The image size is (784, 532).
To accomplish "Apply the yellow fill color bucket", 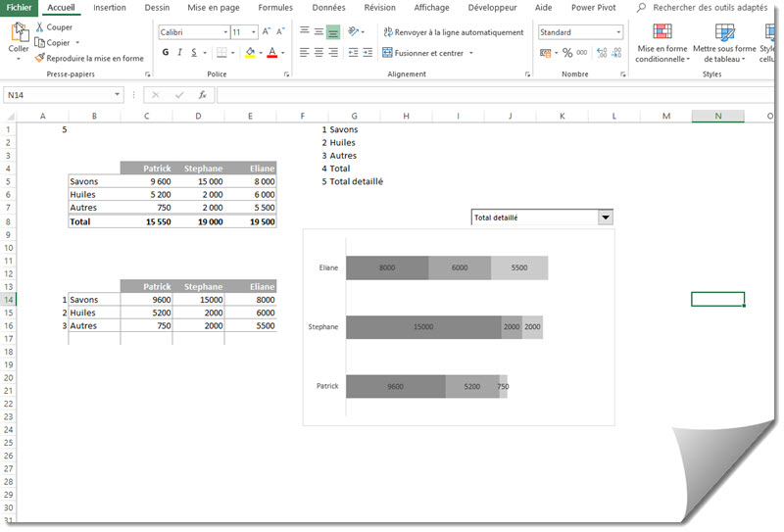I will pyautogui.click(x=250, y=53).
